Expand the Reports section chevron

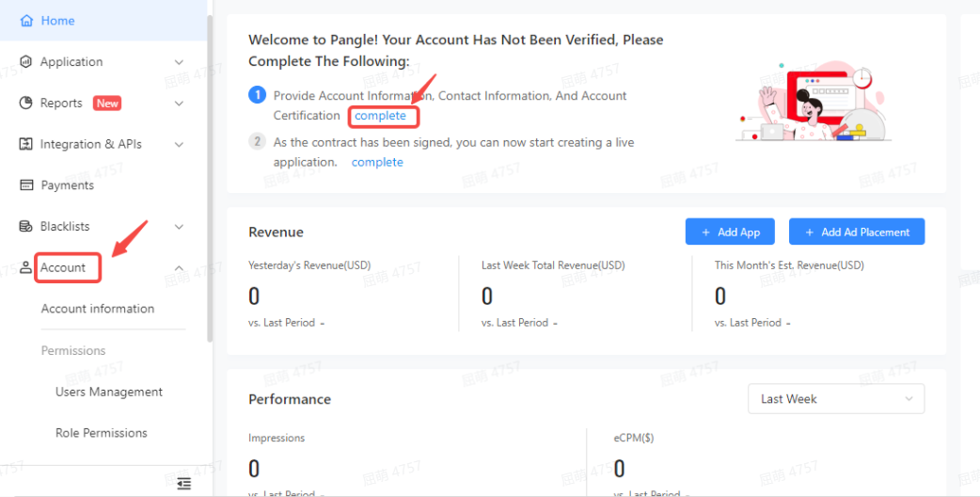pyautogui.click(x=179, y=104)
